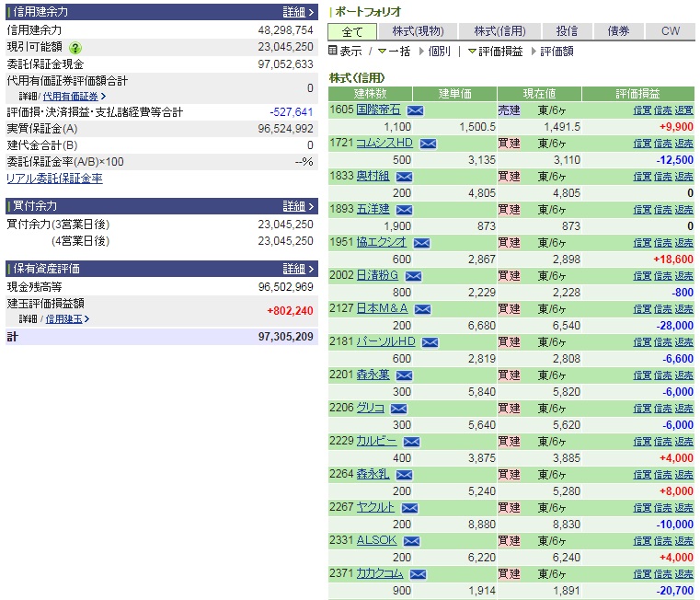Viewport: 700px width, 600px height.
Task: Click the 建株数 column header
Action: click(370, 94)
